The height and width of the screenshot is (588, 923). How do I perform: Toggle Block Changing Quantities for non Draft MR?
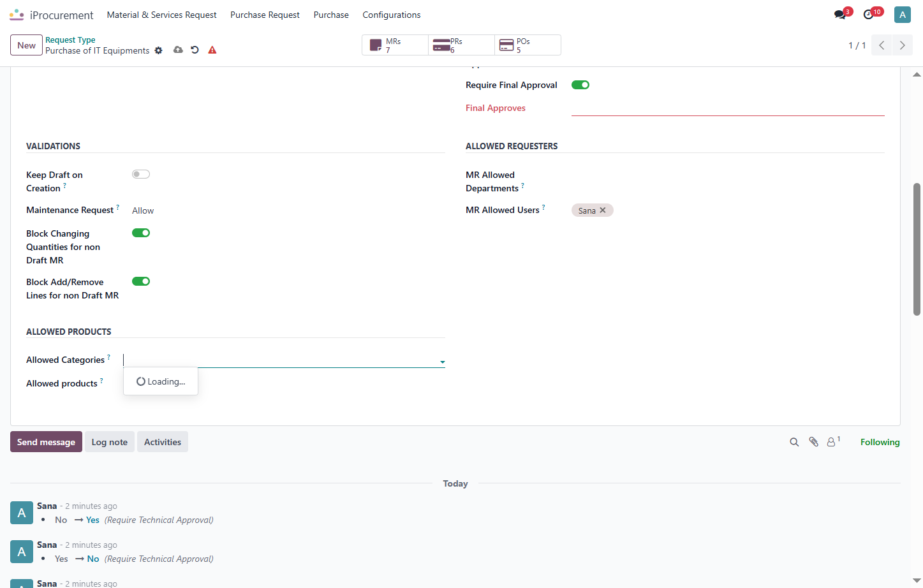tap(141, 233)
